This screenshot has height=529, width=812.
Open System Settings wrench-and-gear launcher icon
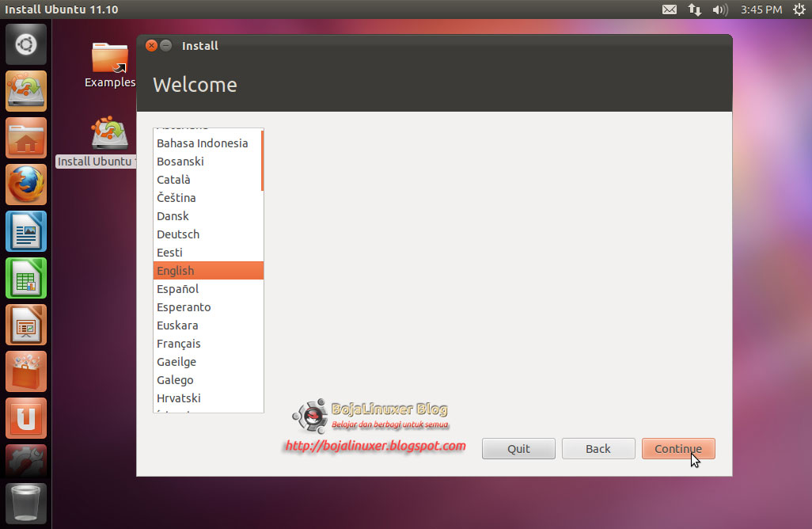coord(26,461)
